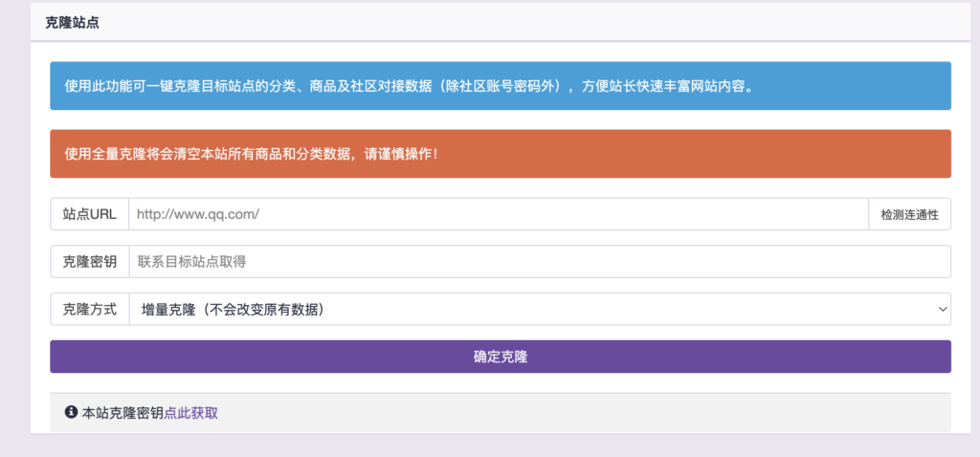The width and height of the screenshot is (980, 457).
Task: Click the 克隆站点 panel heading
Action: point(72,23)
